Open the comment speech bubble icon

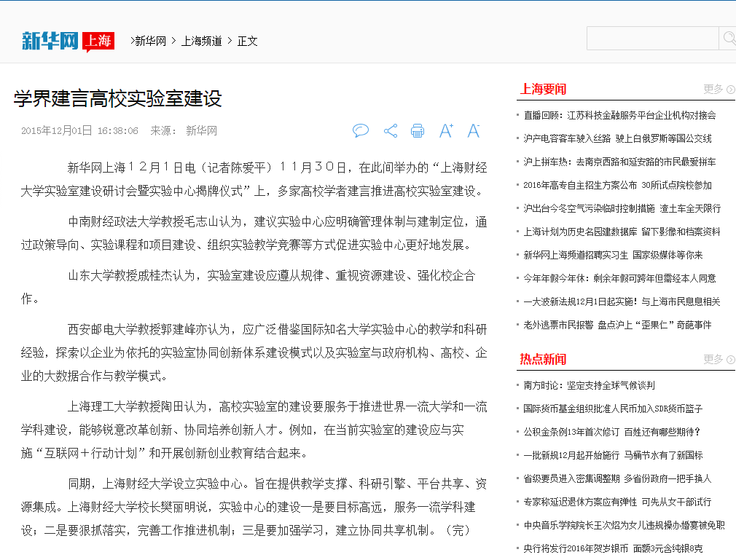[x=361, y=130]
